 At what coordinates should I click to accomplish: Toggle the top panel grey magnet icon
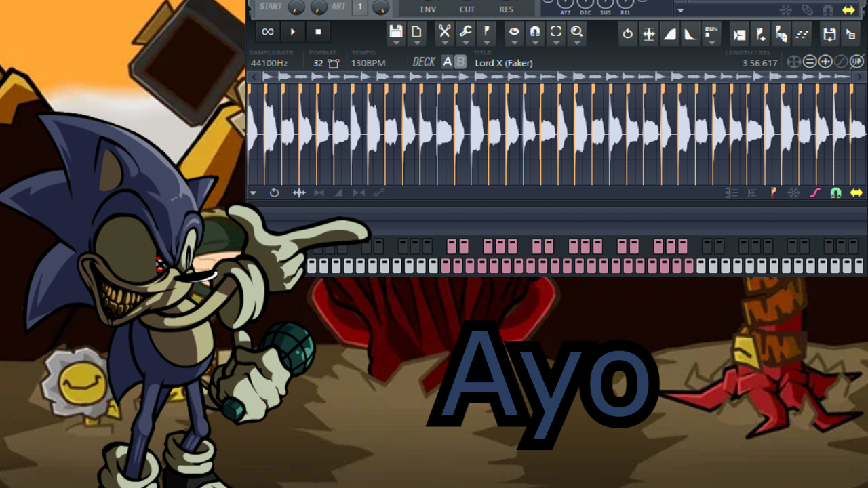(x=828, y=9)
